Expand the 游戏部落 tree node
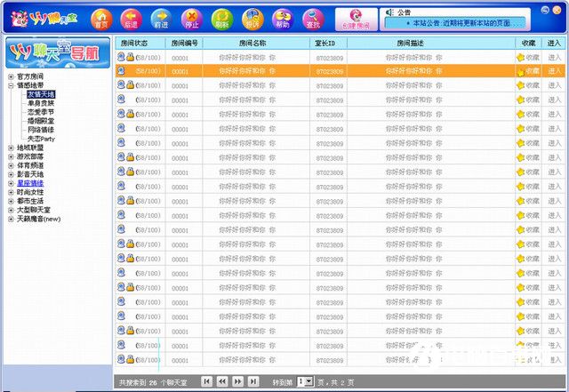This screenshot has height=392, width=569. coord(11,156)
